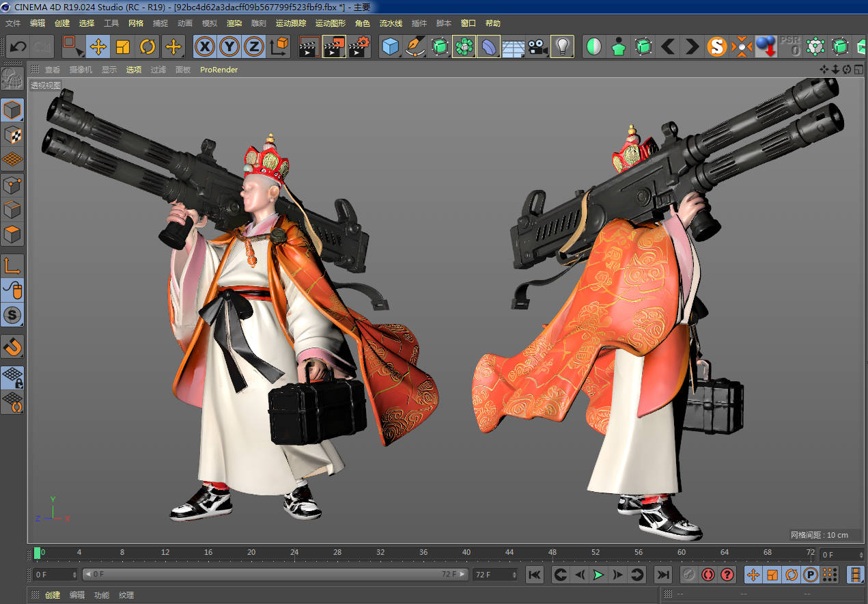Open the 运动图形 menu
This screenshot has width=868, height=604.
coord(331,23)
